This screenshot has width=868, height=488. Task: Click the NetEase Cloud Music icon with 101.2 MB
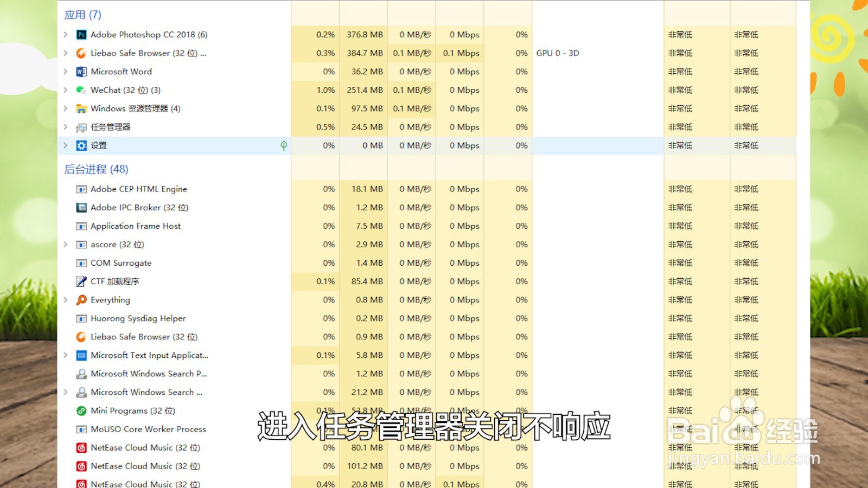click(81, 466)
